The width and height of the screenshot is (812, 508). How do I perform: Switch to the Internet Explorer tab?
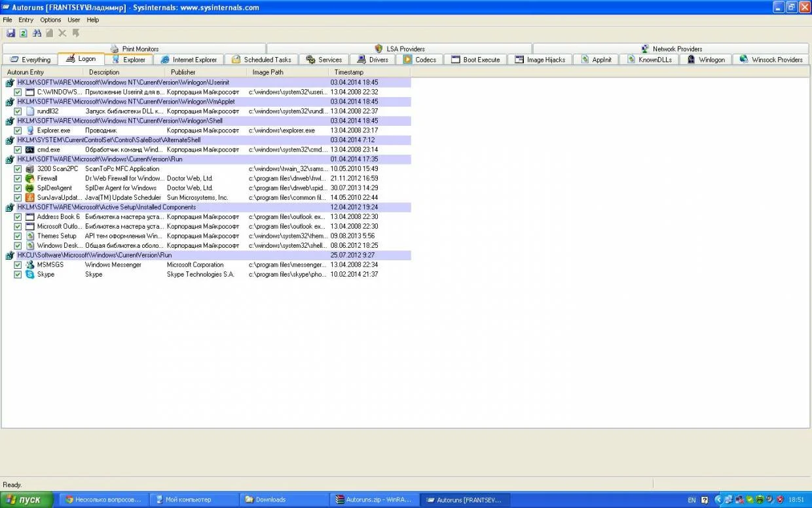189,60
